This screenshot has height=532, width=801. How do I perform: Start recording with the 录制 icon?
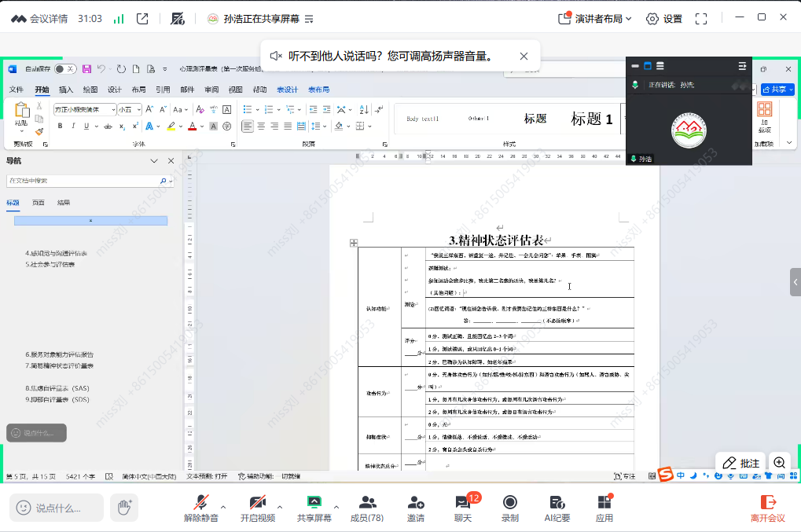pyautogui.click(x=509, y=507)
